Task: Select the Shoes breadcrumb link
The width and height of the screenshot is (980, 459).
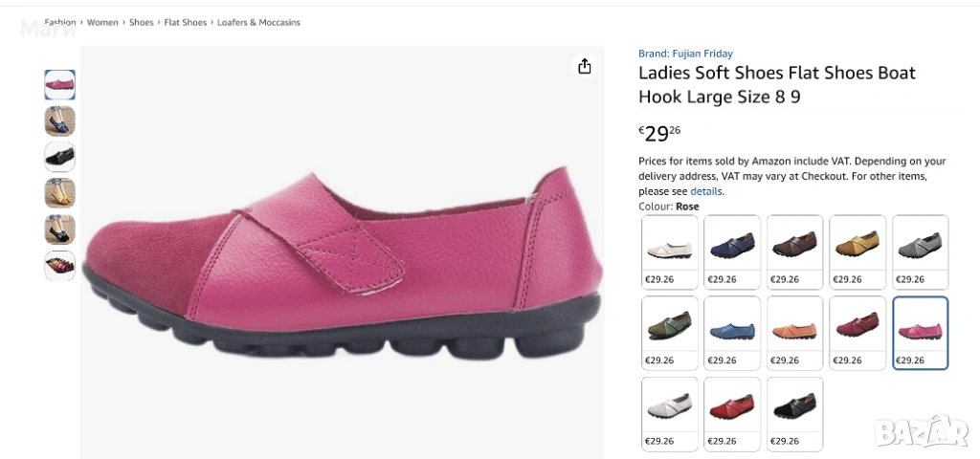Action: (141, 22)
